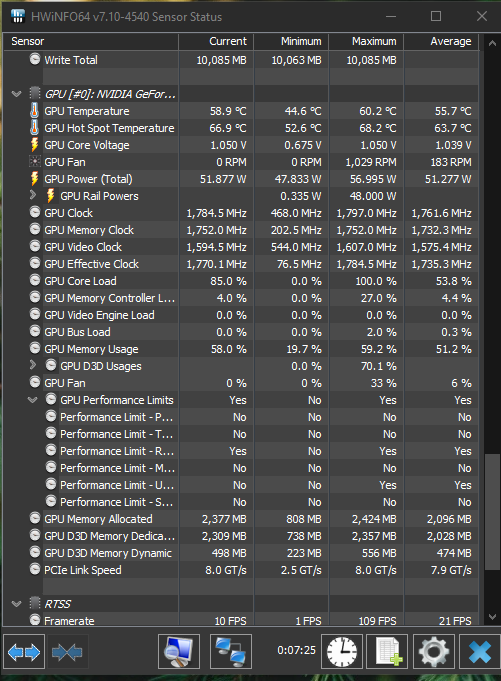The height and width of the screenshot is (681, 501).
Task: Click the Maximum column header
Action: coord(366,41)
